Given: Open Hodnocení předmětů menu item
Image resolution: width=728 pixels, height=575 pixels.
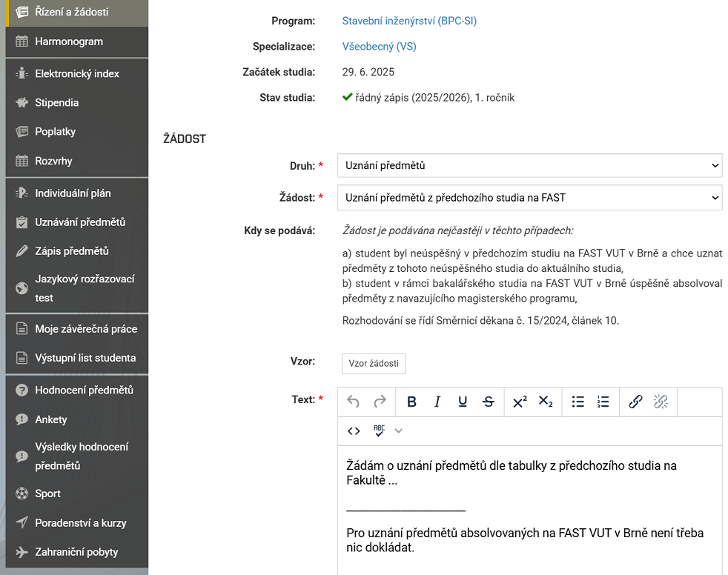Looking at the screenshot, I should click(77, 390).
